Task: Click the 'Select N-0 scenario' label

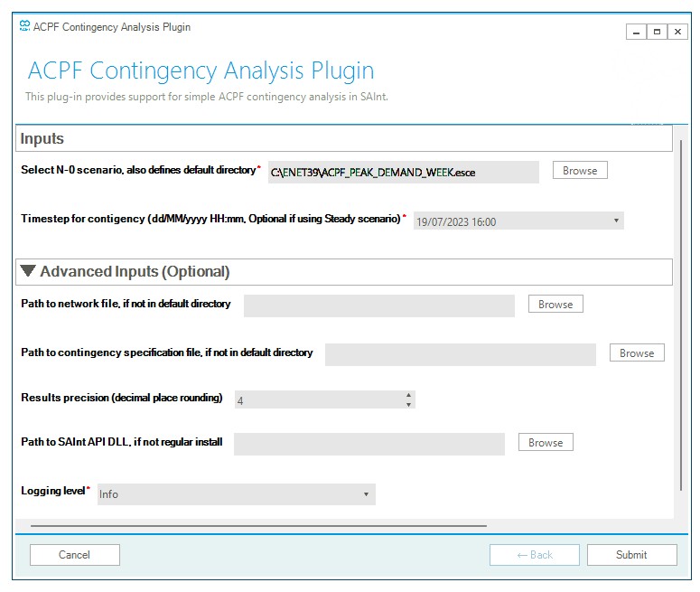Action: [x=138, y=170]
